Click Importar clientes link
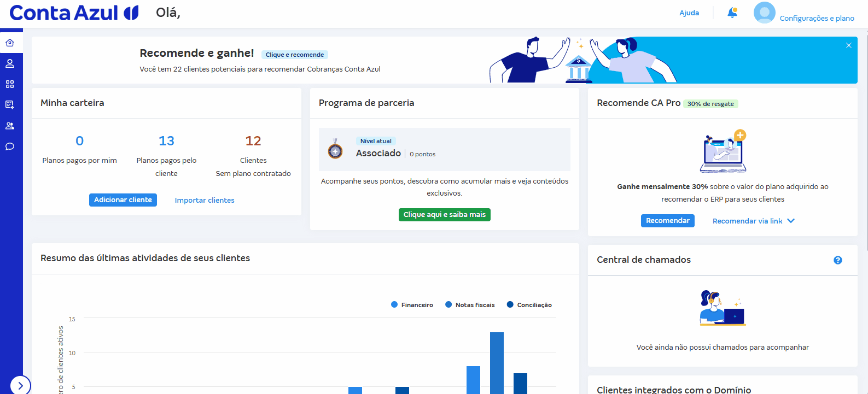Screen dimensions: 868x394 [x=205, y=201]
